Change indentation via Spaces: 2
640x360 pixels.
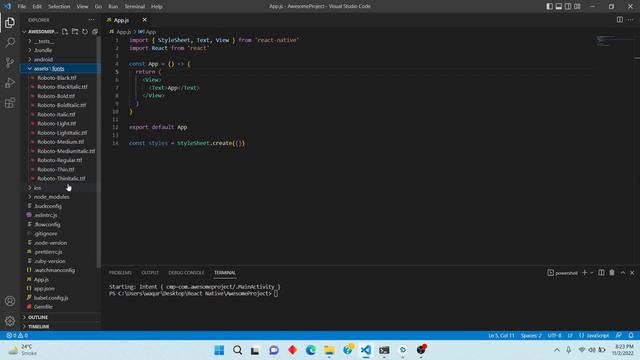(x=531, y=335)
